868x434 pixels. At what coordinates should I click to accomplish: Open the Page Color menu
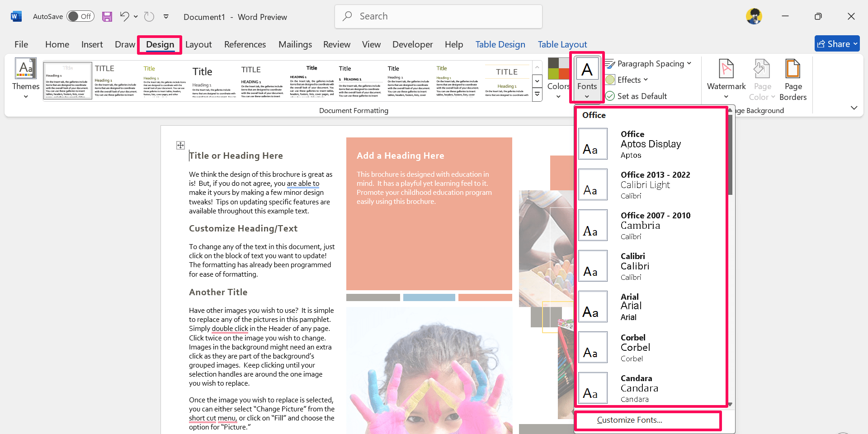coord(762,79)
